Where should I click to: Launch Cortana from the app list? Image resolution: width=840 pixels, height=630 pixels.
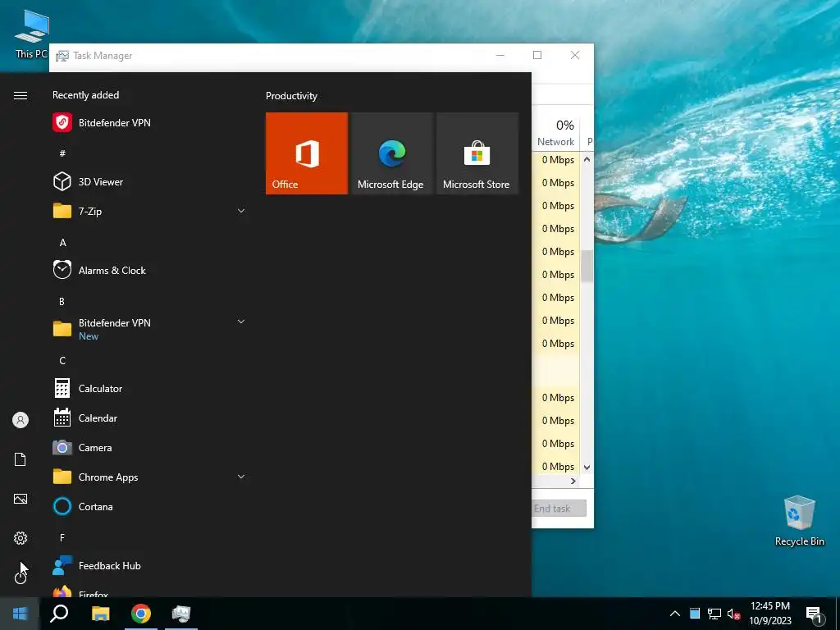click(150, 506)
